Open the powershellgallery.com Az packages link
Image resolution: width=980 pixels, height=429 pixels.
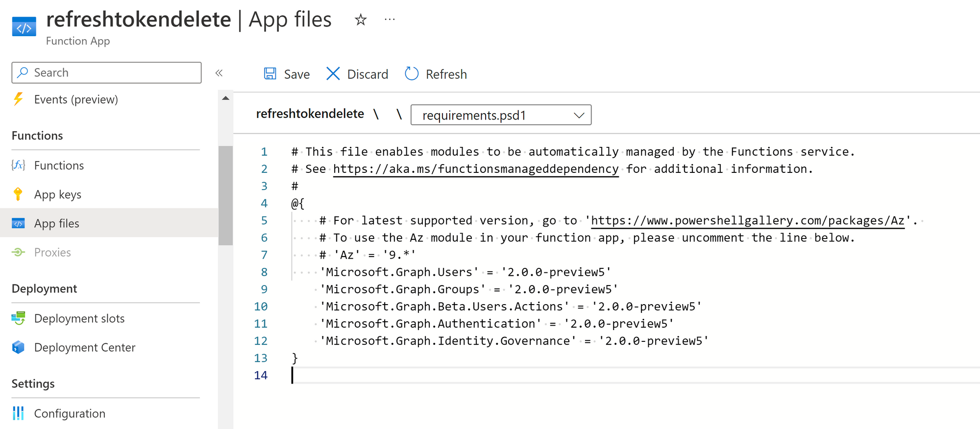(x=748, y=220)
